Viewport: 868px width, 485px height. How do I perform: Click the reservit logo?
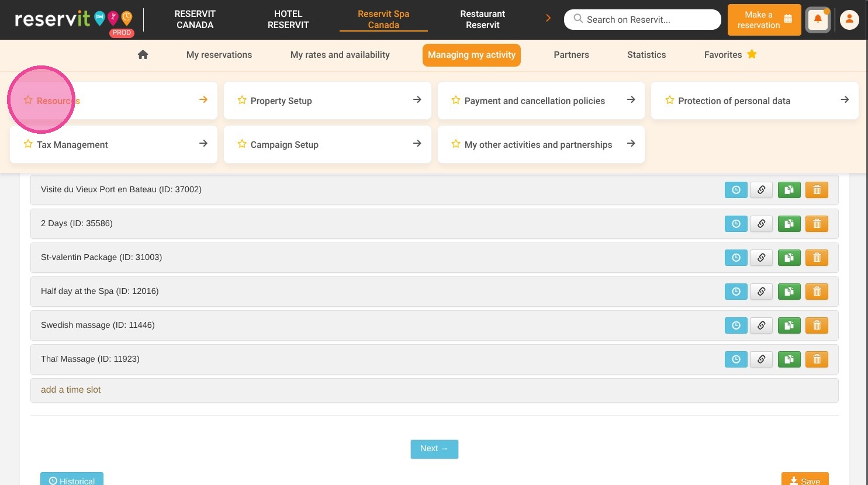(74, 20)
